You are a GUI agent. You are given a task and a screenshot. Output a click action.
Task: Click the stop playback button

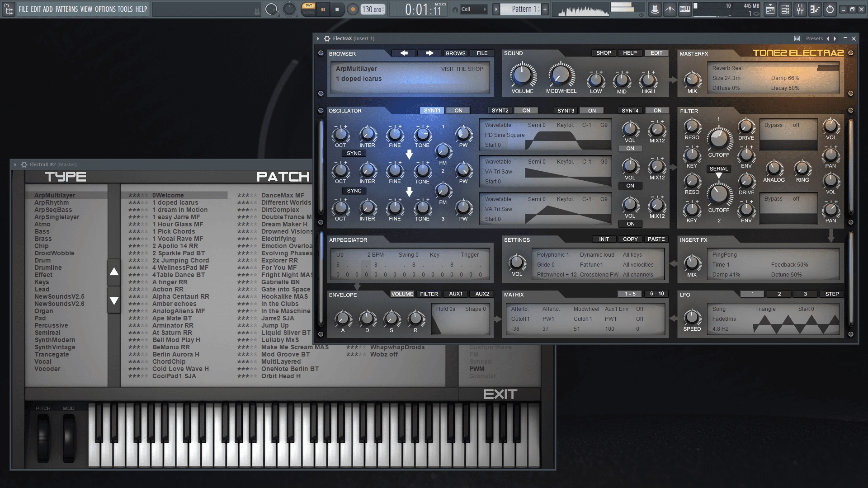(x=337, y=9)
